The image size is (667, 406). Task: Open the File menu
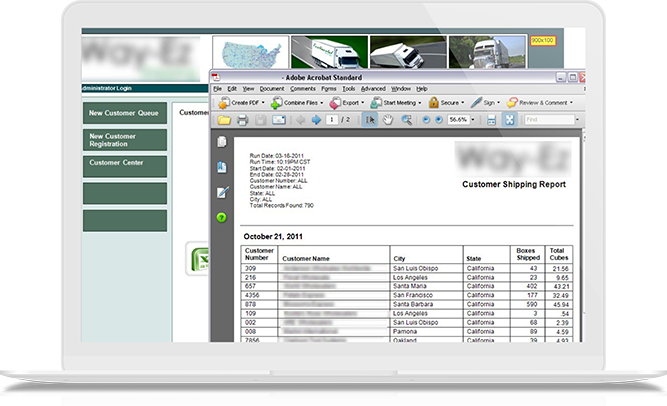(x=217, y=89)
